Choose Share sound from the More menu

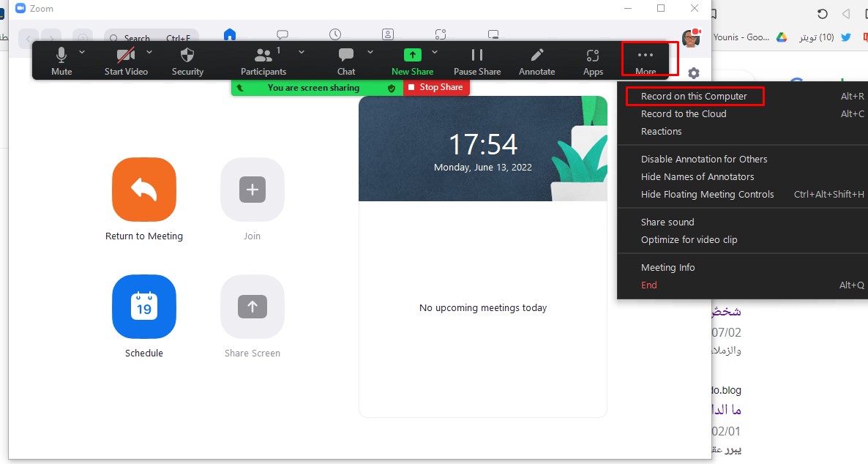coord(667,222)
